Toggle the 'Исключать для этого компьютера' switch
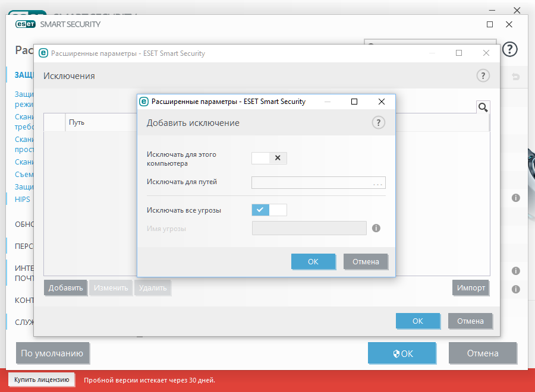535x392 pixels. point(269,158)
